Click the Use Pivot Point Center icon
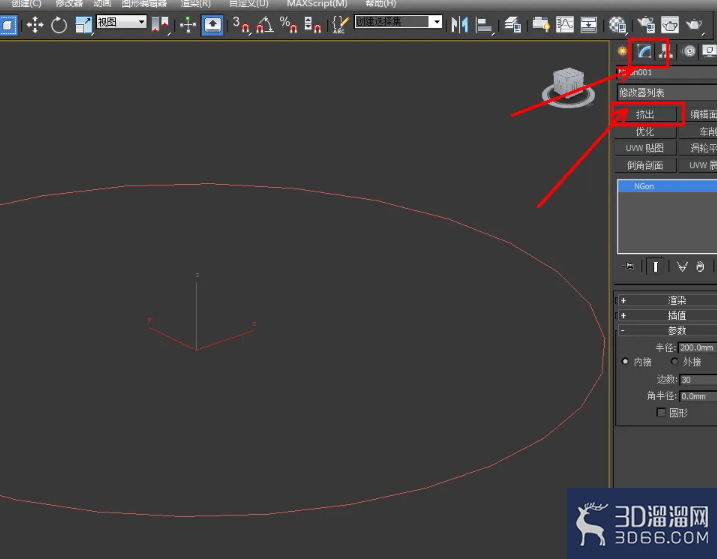 click(x=160, y=25)
